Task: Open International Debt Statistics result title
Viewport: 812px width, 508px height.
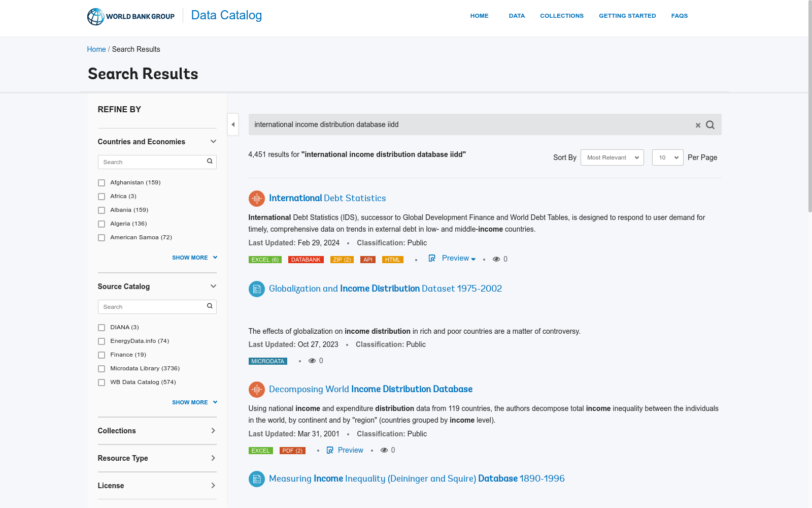Action: tap(327, 198)
